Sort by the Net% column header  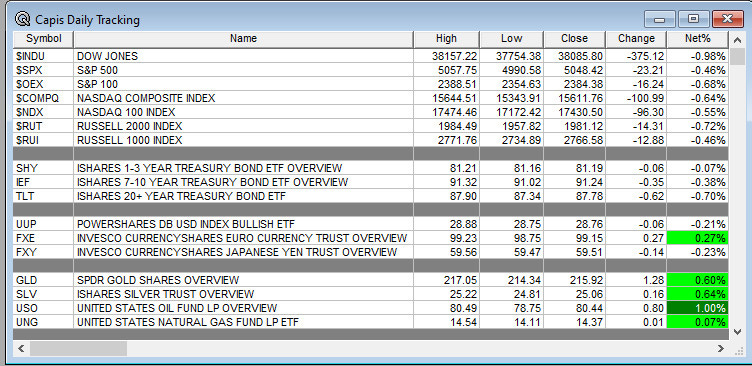tap(697, 38)
